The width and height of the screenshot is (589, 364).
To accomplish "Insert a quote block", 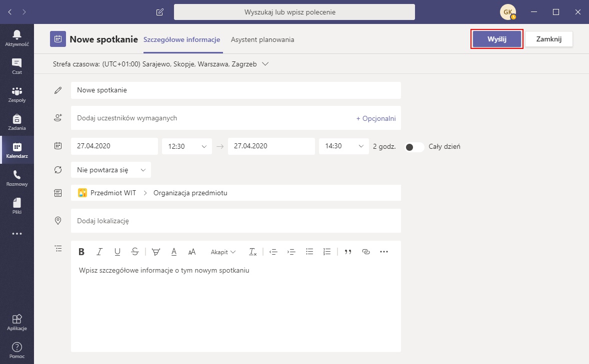I will (x=348, y=252).
